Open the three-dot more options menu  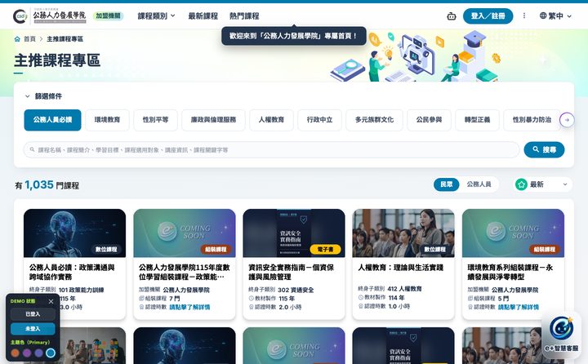(523, 16)
